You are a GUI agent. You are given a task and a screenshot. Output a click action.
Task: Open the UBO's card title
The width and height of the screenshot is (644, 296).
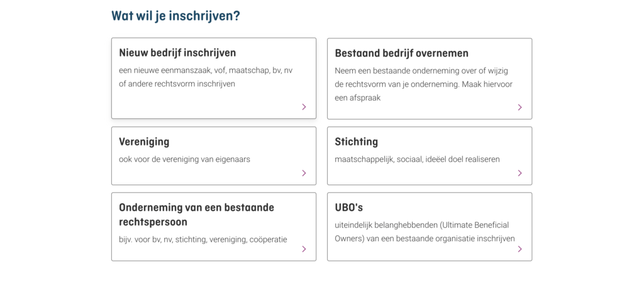pos(348,208)
